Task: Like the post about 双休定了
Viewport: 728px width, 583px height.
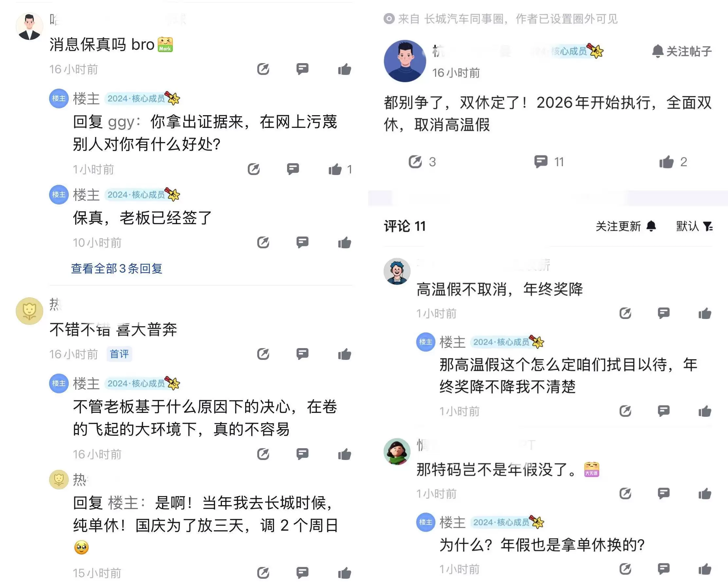Action: (666, 162)
